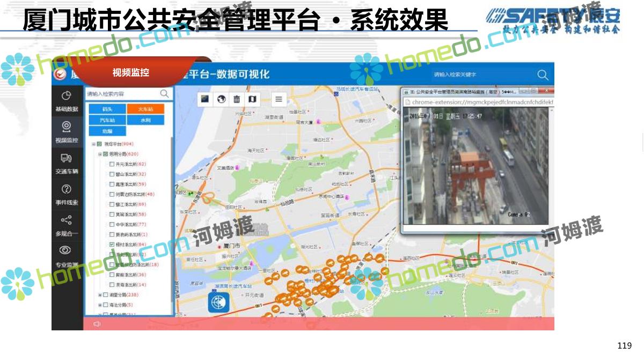Open 专业监测 eye icon in sidebar
The width and height of the screenshot is (644, 362).
[x=66, y=250]
